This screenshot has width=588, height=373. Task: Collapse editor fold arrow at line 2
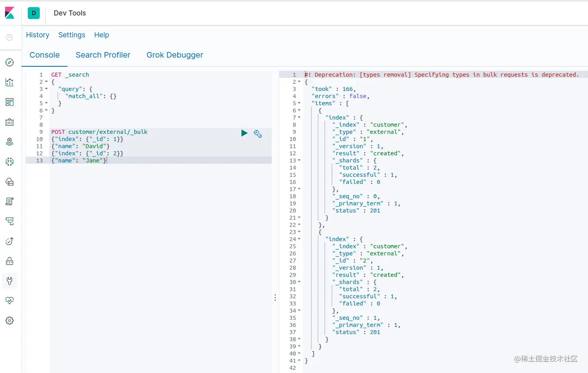pos(46,82)
